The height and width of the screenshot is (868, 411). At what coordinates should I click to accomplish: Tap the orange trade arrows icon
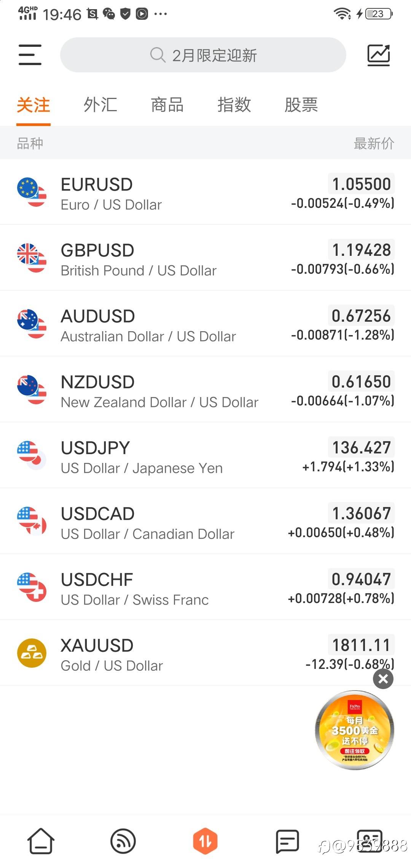[205, 841]
